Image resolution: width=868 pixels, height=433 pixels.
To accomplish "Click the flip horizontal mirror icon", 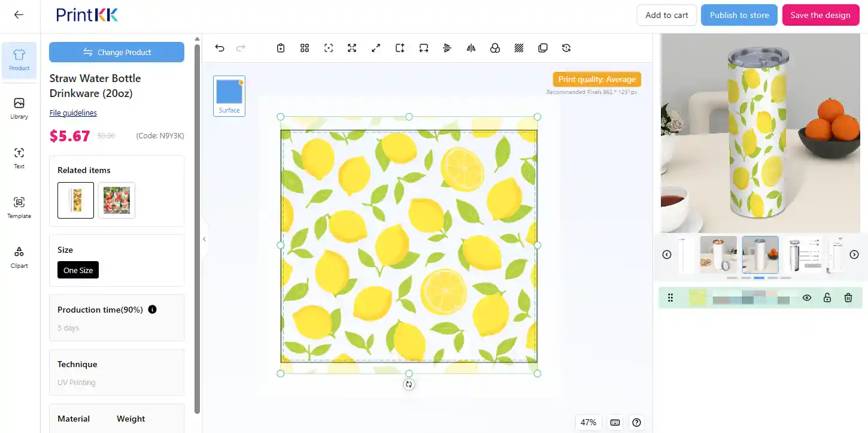I will (x=471, y=49).
